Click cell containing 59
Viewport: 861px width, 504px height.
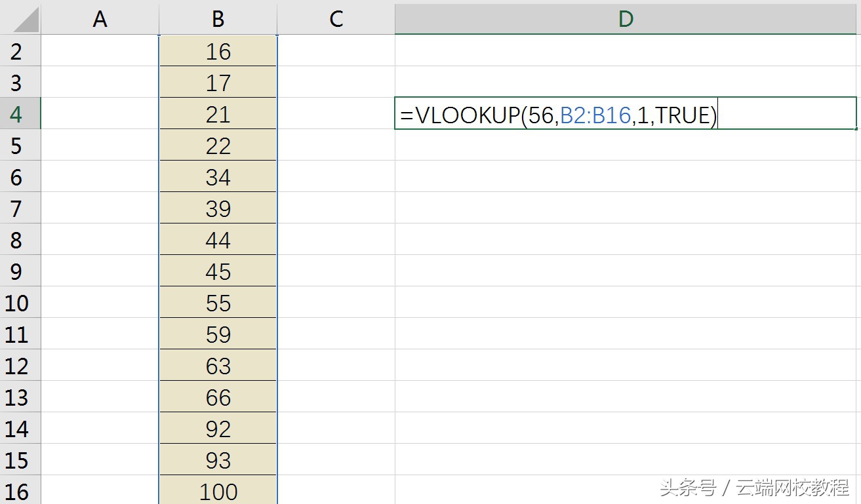(218, 334)
